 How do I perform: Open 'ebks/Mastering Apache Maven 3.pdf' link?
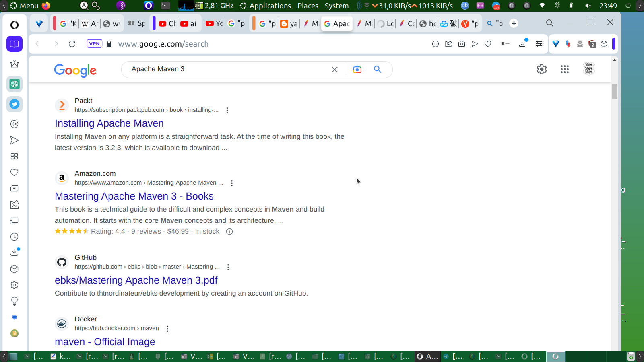tap(136, 280)
